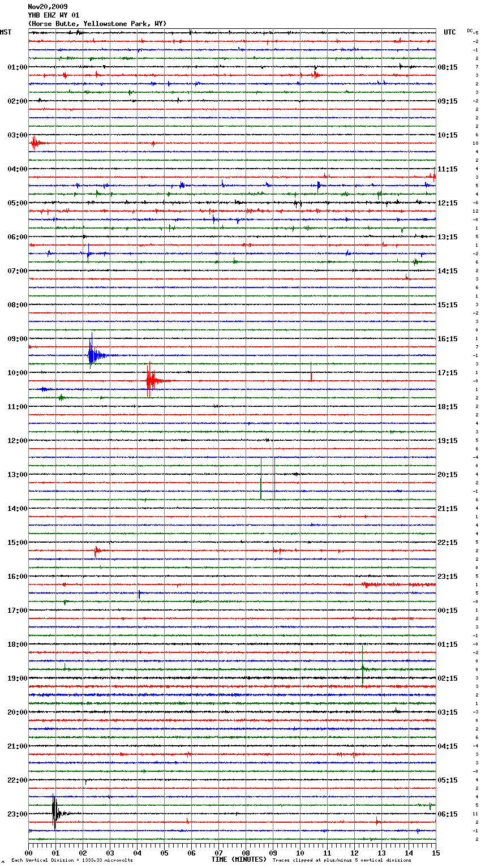Select the "03:00" MST time label
Viewport: 481px width, 868px height.
coord(18,135)
